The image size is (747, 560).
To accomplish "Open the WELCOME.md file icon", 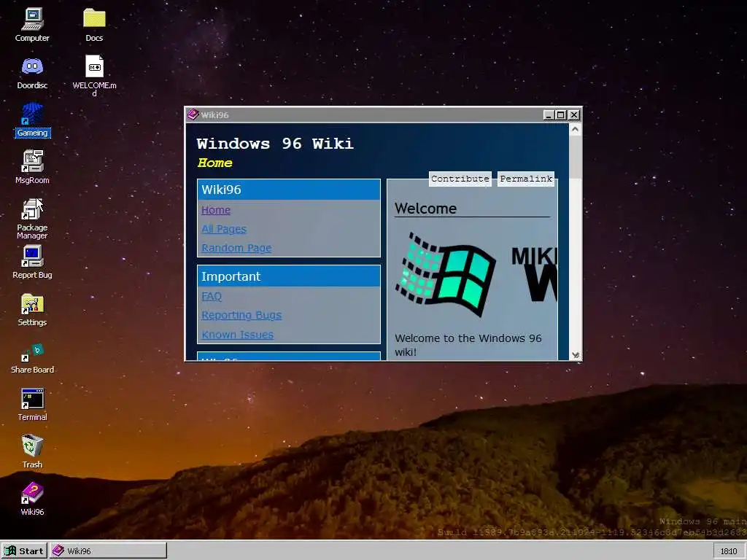I will coord(94,75).
